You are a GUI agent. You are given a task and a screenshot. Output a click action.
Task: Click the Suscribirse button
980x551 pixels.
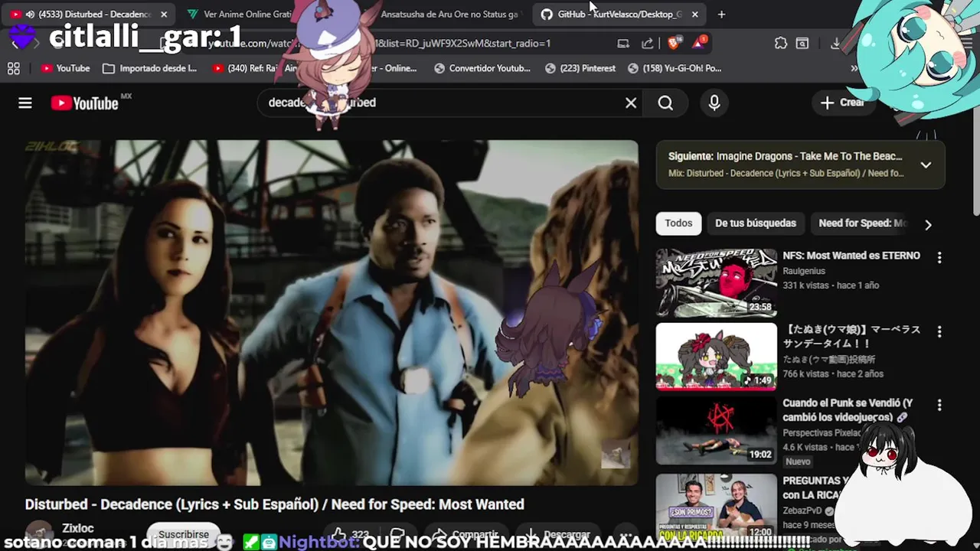pos(184,533)
